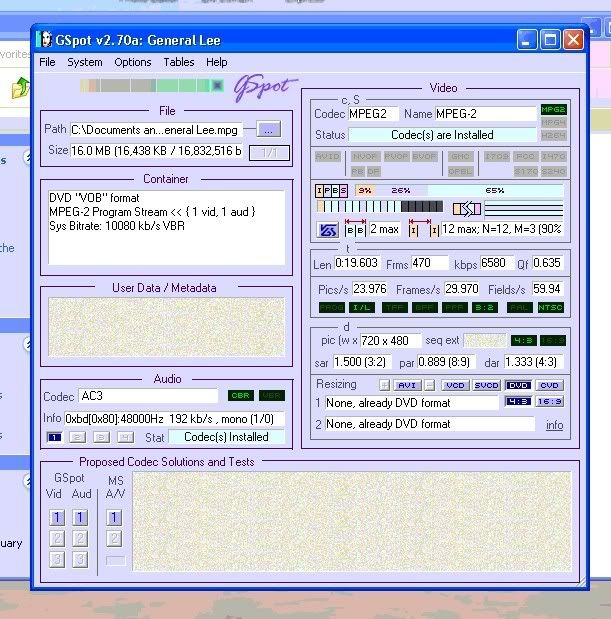Click the kbps value '6580'
Viewport: 611px width, 619px height.
497,263
